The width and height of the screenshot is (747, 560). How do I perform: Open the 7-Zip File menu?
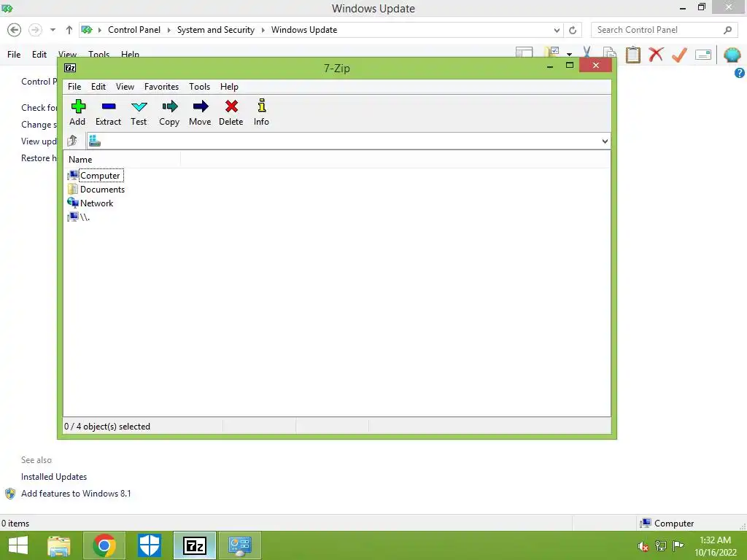coord(74,87)
